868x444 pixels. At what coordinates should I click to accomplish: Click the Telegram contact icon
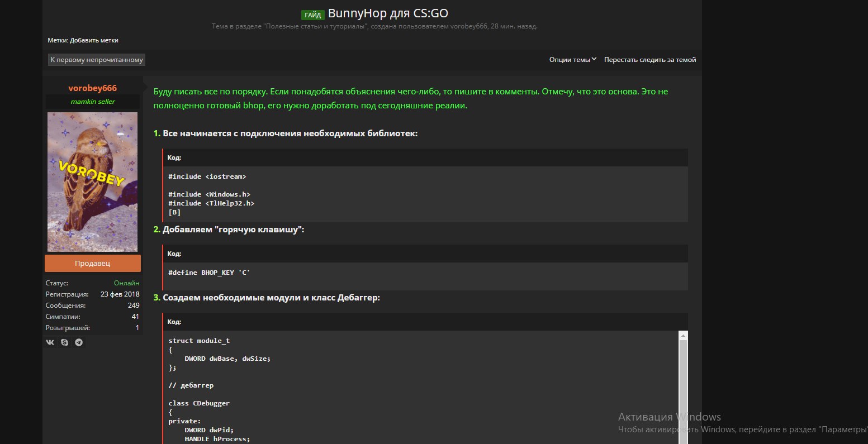click(x=79, y=342)
